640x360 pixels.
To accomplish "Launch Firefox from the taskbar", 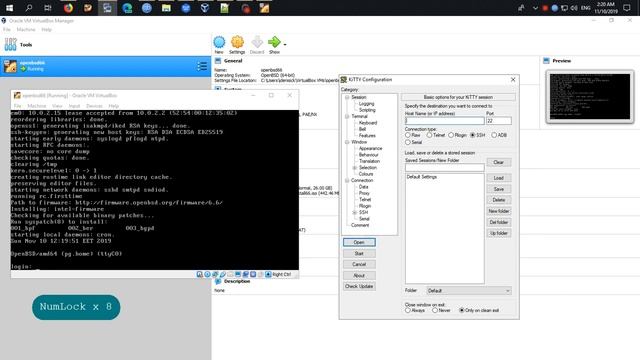I will 68,8.
